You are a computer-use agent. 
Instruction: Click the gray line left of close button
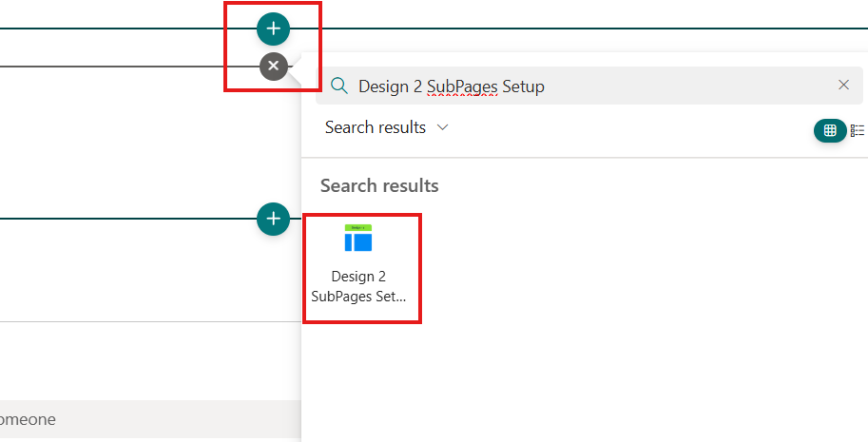(124, 67)
